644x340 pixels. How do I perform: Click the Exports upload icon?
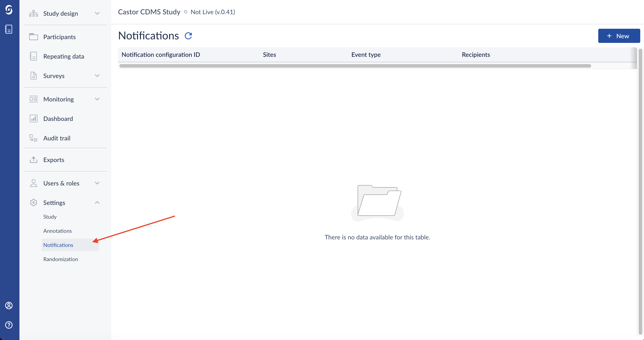coord(34,160)
